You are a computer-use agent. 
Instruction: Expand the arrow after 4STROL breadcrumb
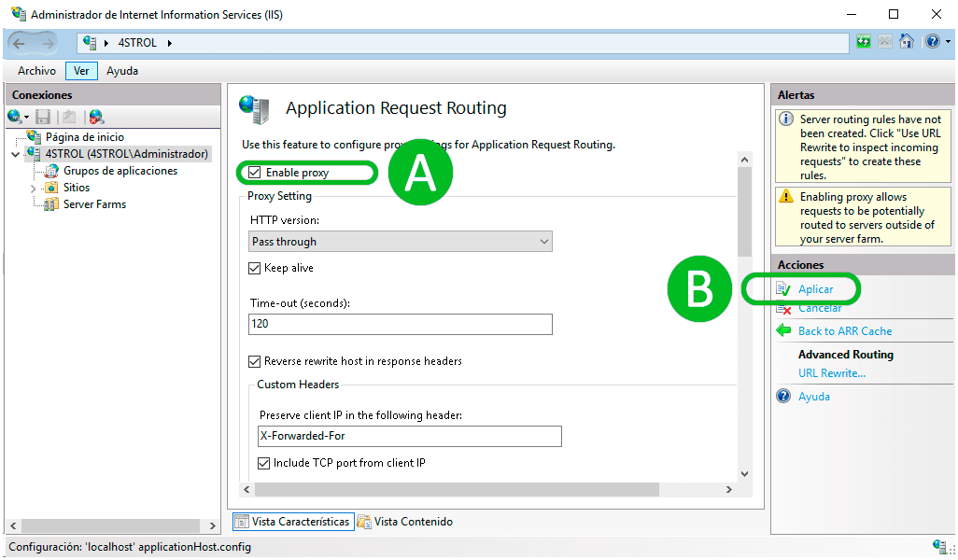coord(169,43)
